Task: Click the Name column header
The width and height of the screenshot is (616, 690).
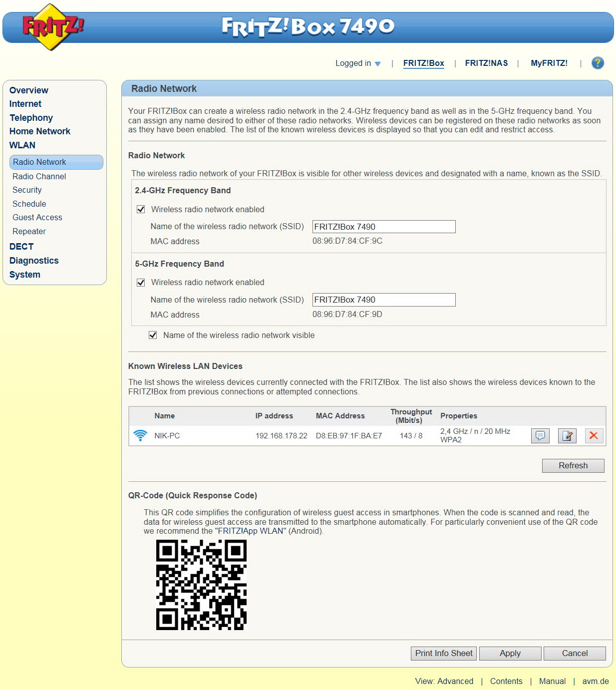Action: [165, 416]
